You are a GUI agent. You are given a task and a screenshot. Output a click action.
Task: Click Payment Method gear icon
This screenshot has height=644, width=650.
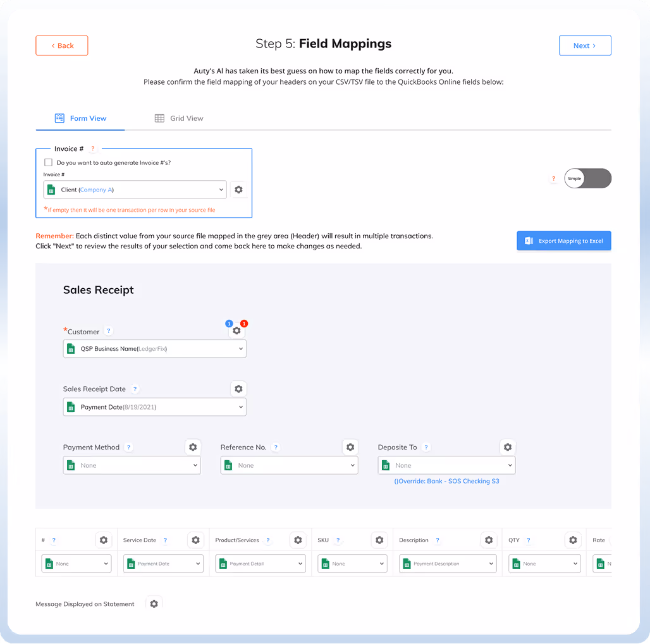(193, 447)
